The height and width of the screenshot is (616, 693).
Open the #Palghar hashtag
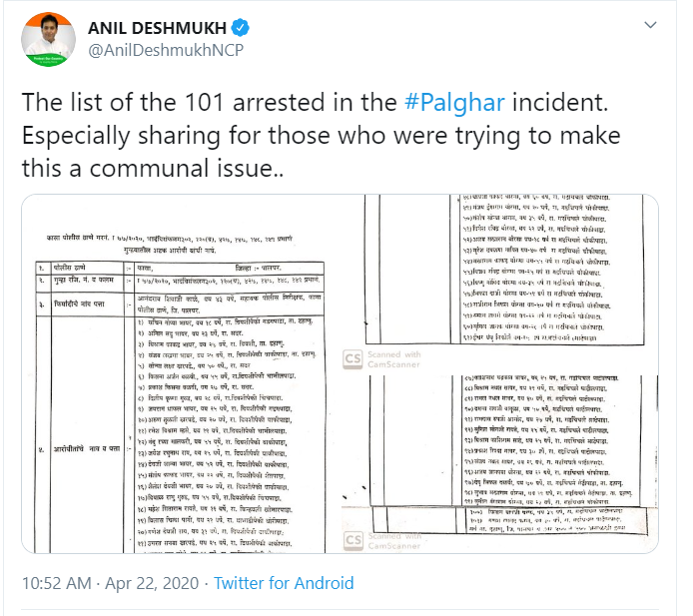(454, 103)
